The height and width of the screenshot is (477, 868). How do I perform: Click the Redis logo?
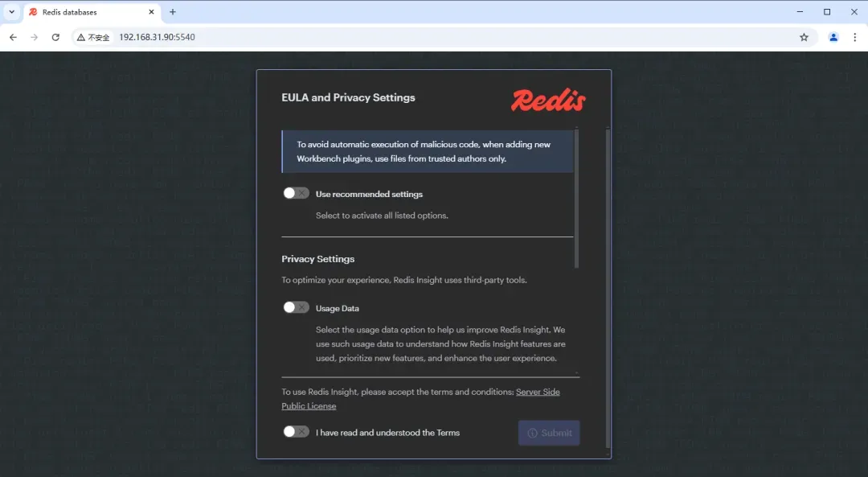point(548,101)
